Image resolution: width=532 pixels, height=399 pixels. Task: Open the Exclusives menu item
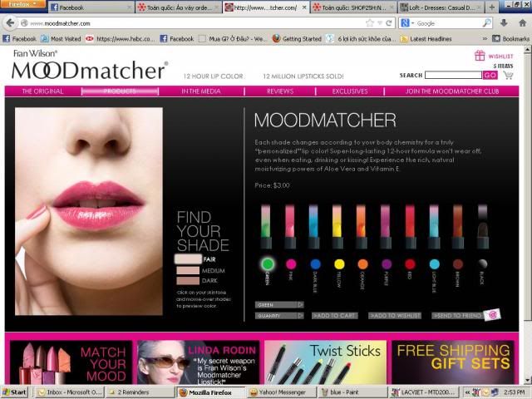[350, 91]
